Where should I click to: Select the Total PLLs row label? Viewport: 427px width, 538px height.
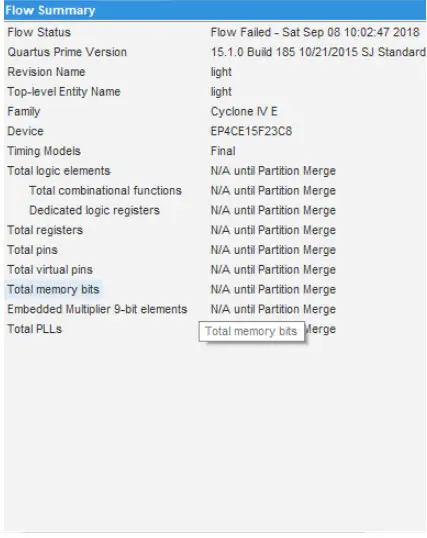pos(35,329)
